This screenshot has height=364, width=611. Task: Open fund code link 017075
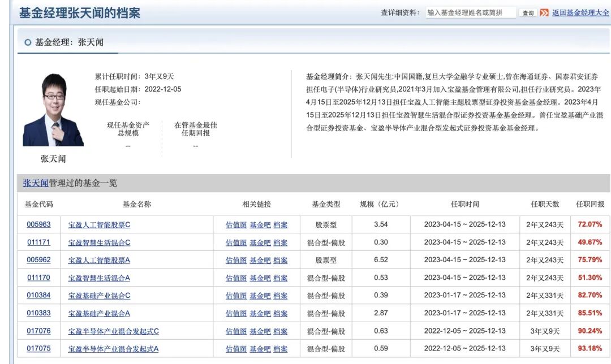click(38, 348)
